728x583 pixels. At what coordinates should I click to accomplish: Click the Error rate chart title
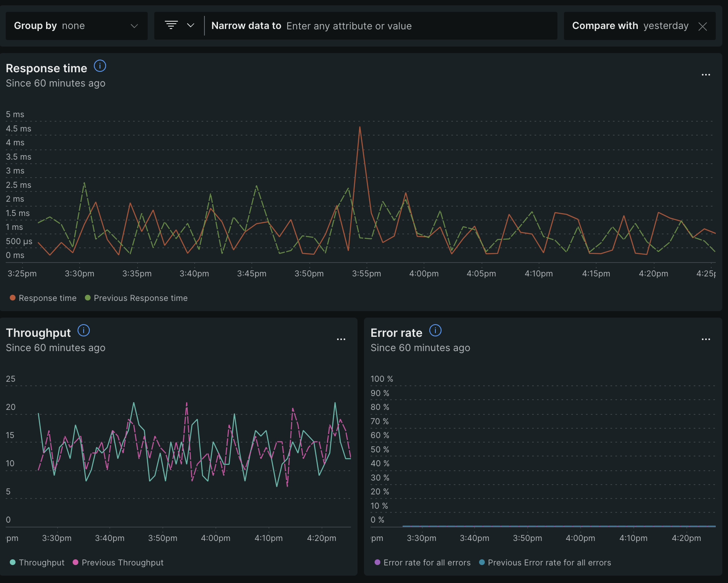click(396, 333)
